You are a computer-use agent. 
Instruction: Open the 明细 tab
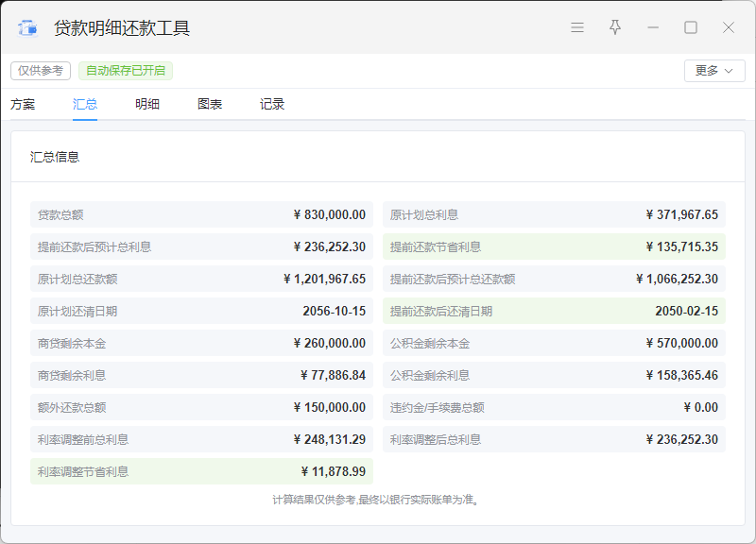[147, 104]
